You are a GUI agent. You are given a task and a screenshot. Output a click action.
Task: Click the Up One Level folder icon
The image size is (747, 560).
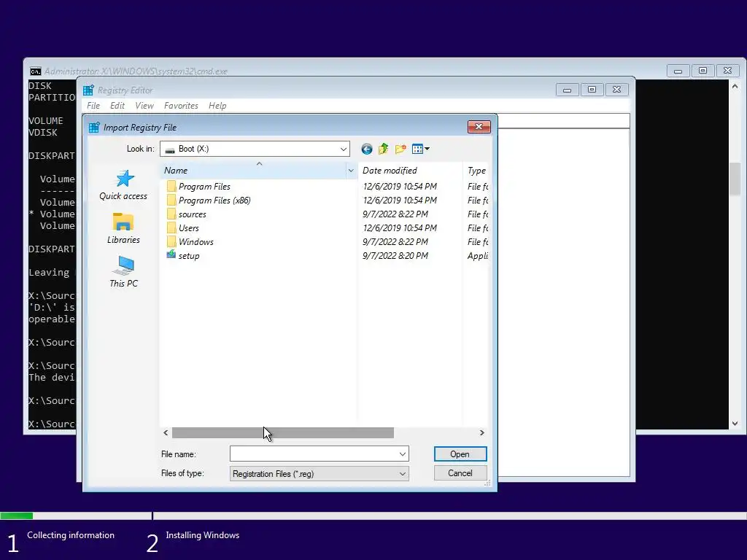tap(384, 149)
